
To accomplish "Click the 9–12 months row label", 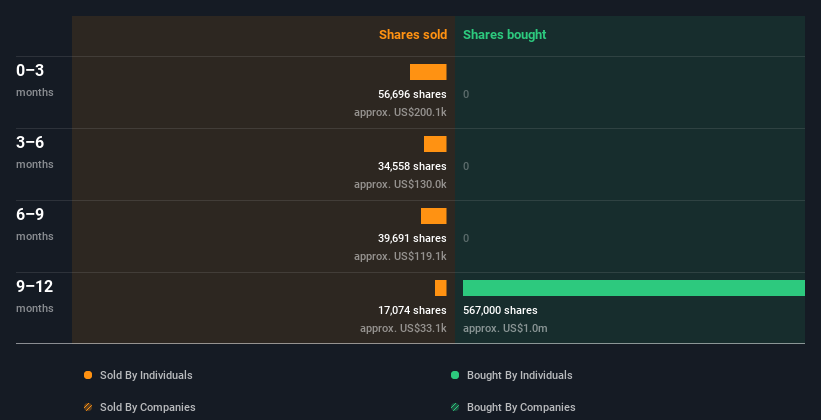I will click(x=35, y=296).
